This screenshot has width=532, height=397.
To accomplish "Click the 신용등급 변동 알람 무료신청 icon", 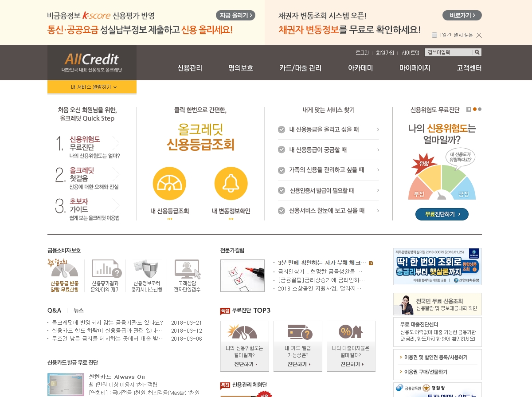I will (x=64, y=270).
